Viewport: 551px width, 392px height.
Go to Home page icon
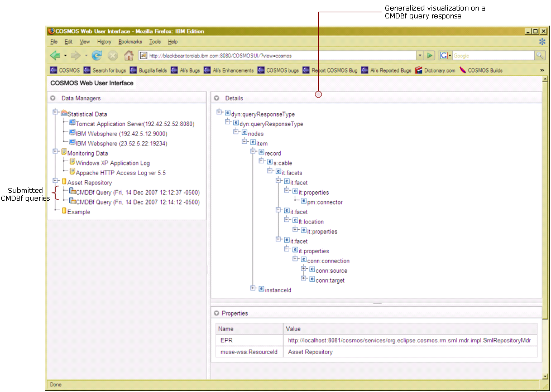[128, 55]
